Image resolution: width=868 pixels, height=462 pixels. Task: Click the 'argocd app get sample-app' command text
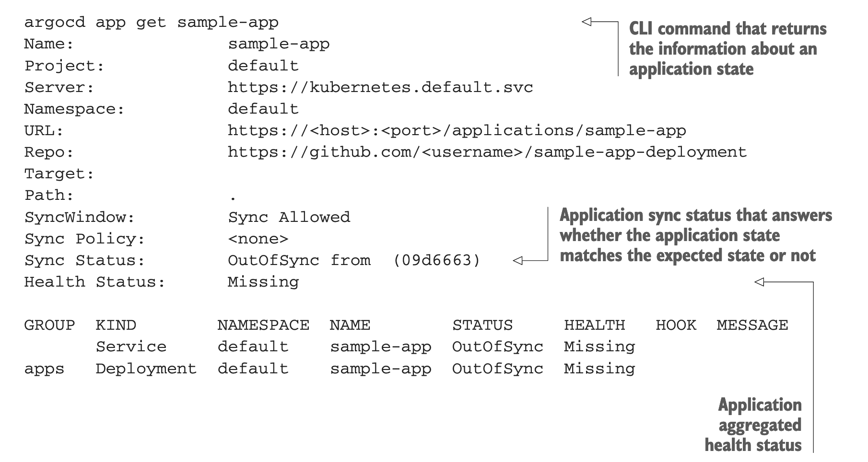(151, 23)
